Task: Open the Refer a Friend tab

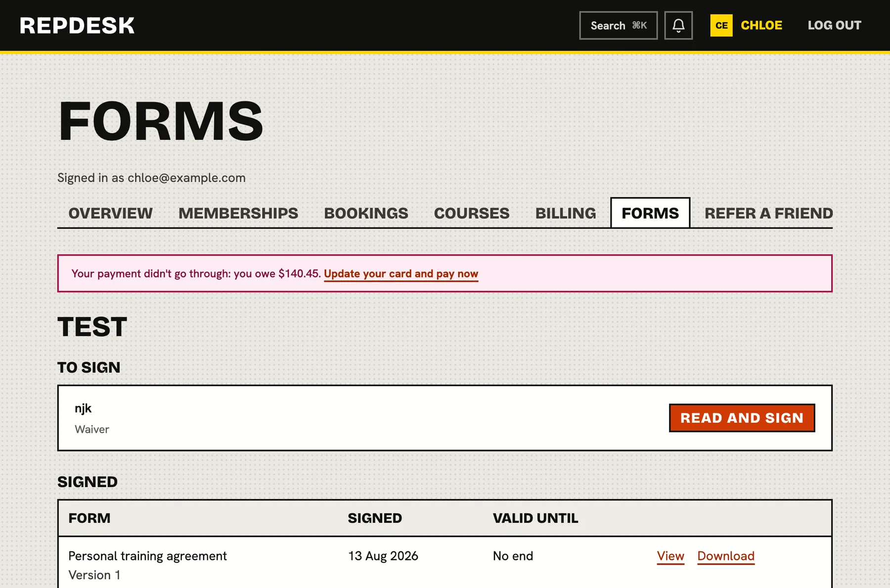Action: [x=769, y=213]
